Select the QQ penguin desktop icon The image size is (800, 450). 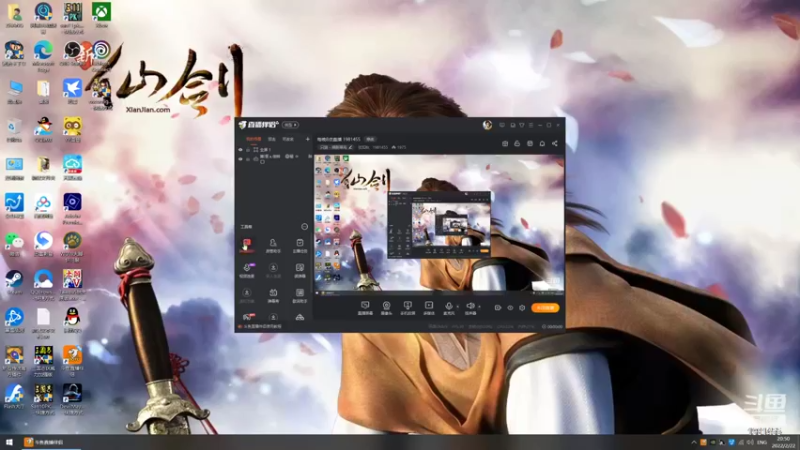point(72,320)
